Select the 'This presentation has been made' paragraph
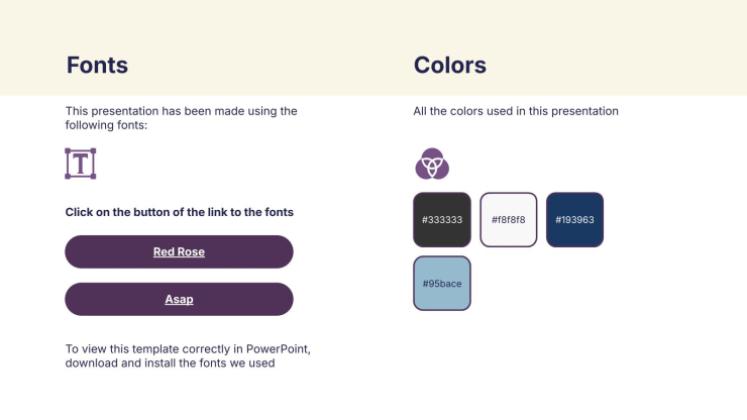 pos(181,111)
